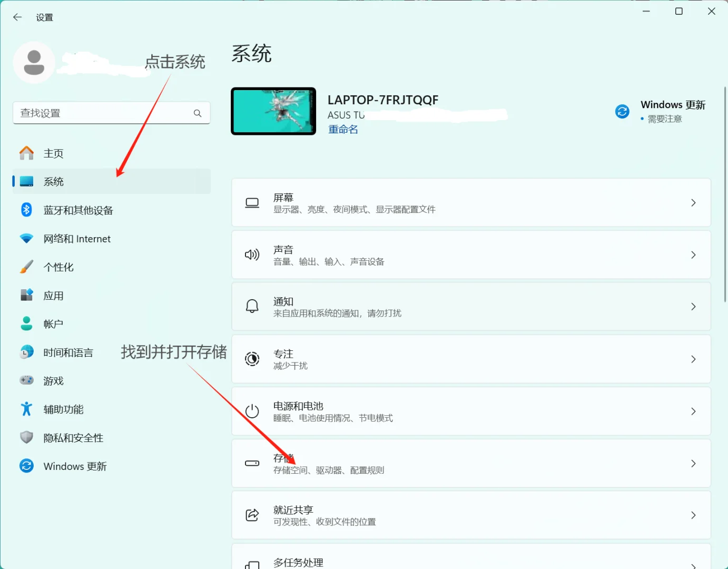Image resolution: width=728 pixels, height=569 pixels.
Task: Select the Bluetooth icon in the sidebar
Action: (26, 210)
